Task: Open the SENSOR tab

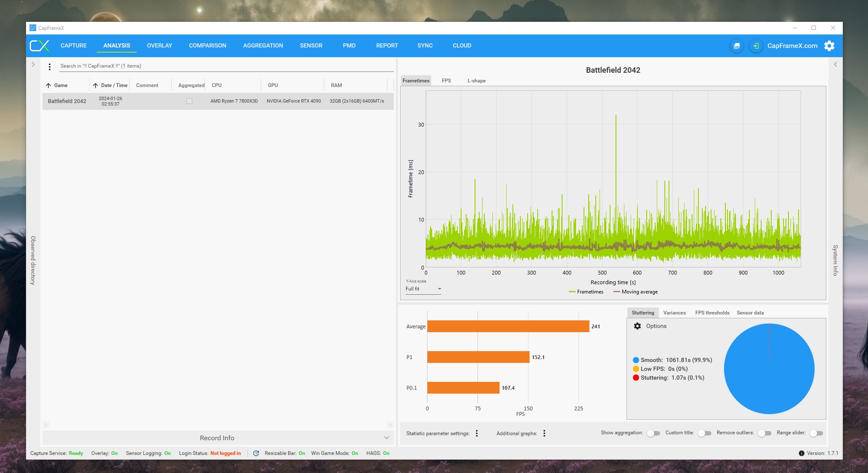Action: click(x=311, y=45)
